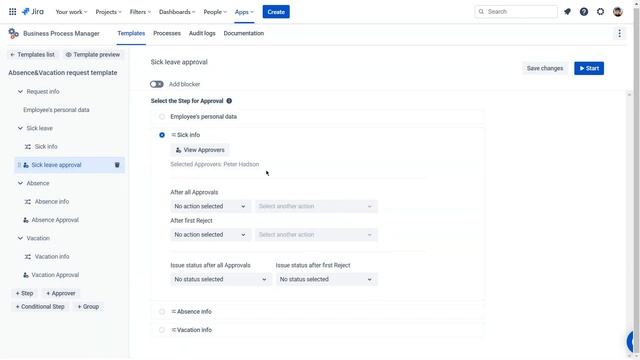Open Select another action dropdown under After all Approvals
Screen dimensions: 640x360
316,206
